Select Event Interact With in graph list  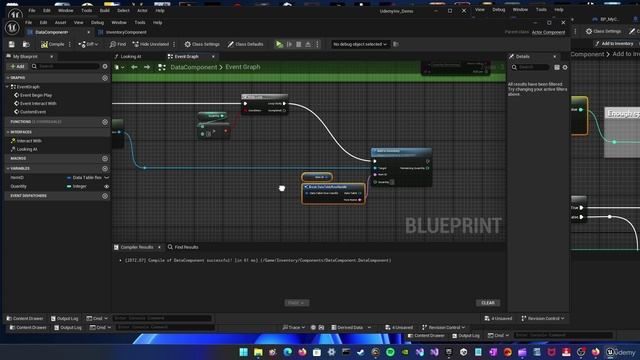pos(38,104)
